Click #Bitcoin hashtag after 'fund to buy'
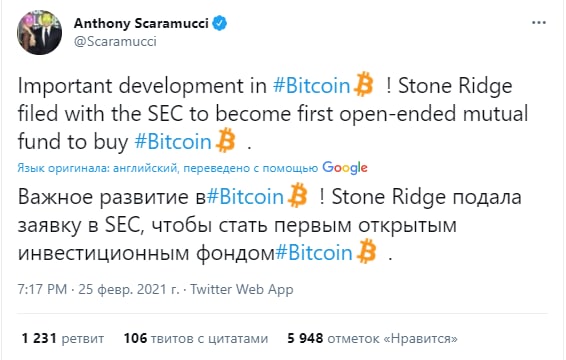 [173, 141]
